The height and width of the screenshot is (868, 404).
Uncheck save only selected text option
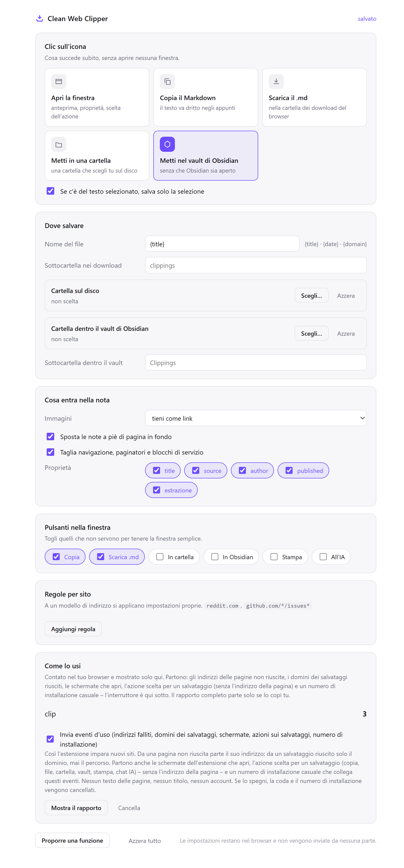coord(50,191)
